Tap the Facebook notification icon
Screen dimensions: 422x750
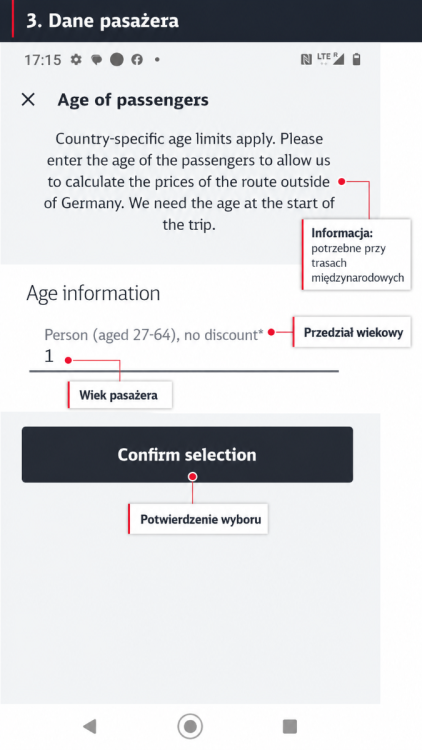click(137, 59)
